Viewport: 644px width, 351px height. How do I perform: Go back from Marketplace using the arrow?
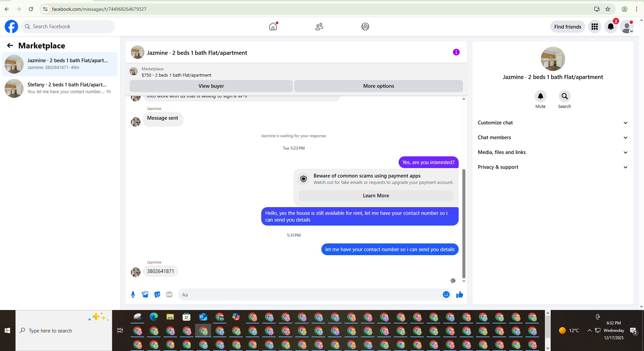(x=10, y=45)
